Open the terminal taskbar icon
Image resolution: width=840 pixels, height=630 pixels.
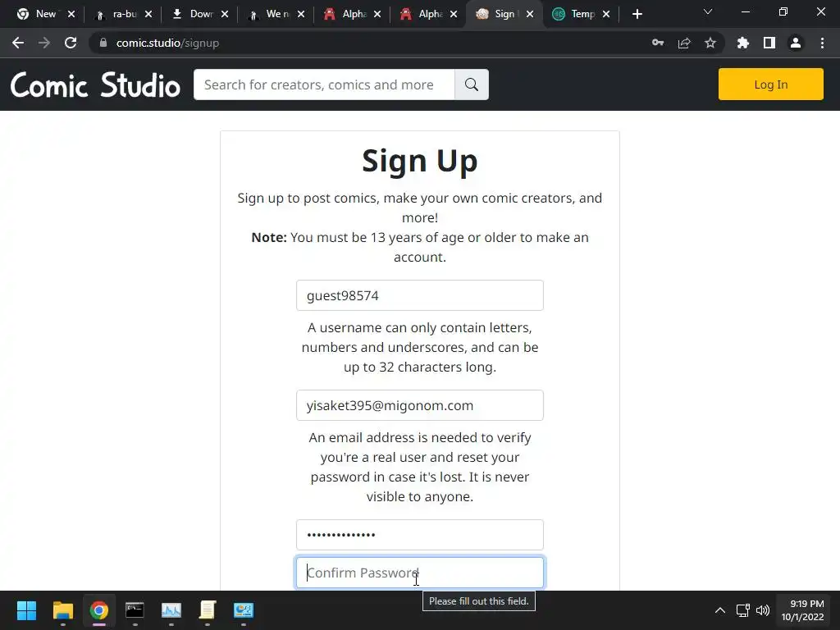135,610
